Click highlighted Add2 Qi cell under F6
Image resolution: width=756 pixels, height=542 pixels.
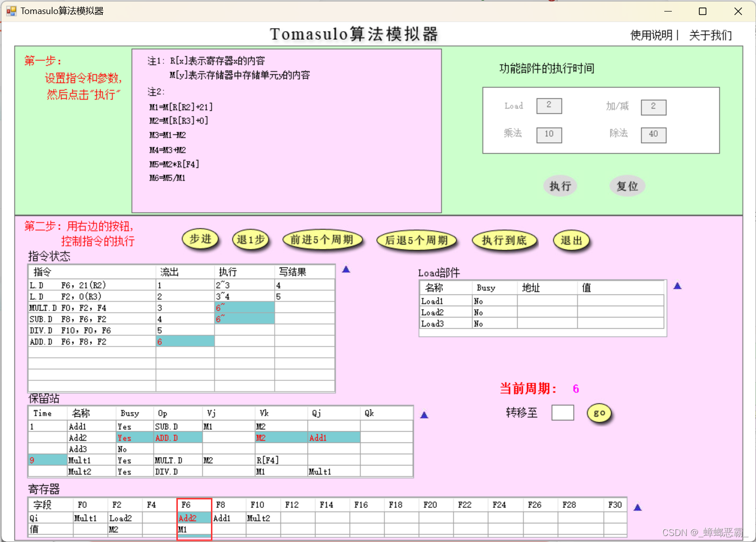(194, 518)
